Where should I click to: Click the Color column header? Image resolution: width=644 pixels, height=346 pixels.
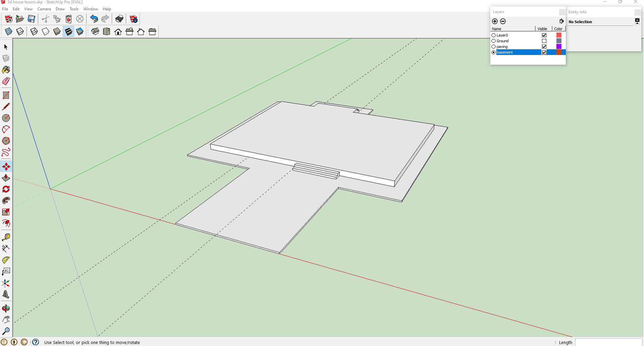(x=559, y=29)
